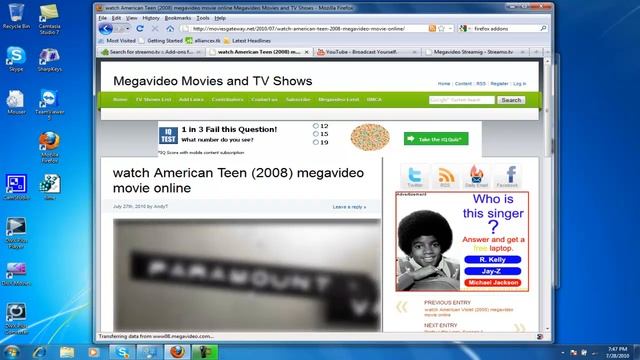Launch Mozilla Firefox desktop shortcut
This screenshot has width=640, height=360.
(49, 147)
